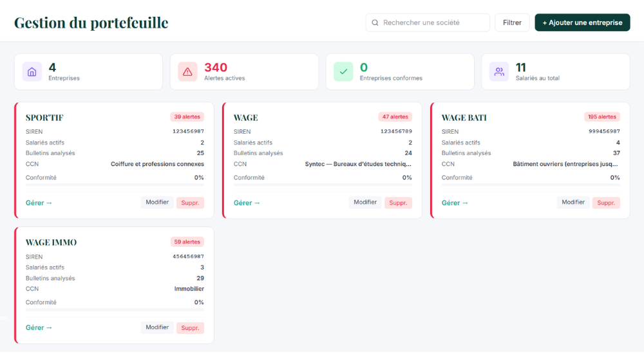Click the WAGE BATI company title
Image resolution: width=644 pixels, height=355 pixels.
(x=464, y=118)
